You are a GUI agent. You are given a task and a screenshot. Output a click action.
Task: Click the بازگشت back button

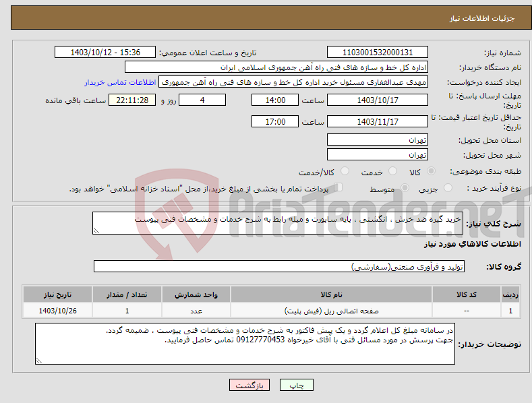[x=249, y=385]
